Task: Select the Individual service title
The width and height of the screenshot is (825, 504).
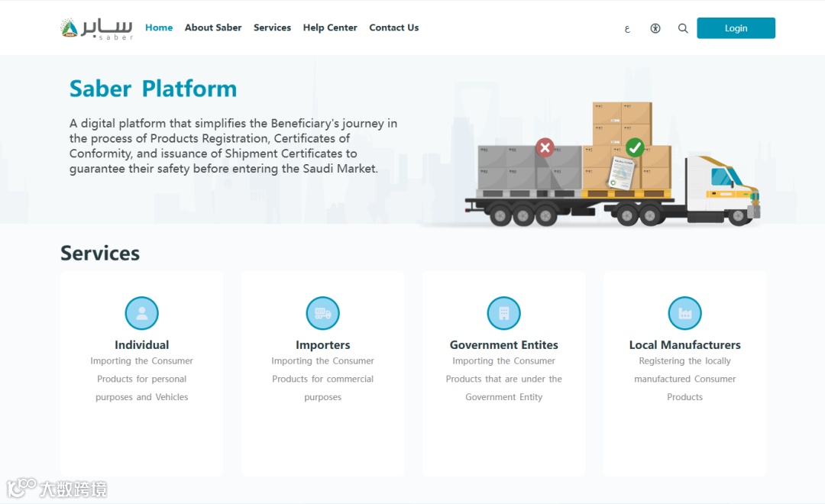Action: coord(141,345)
